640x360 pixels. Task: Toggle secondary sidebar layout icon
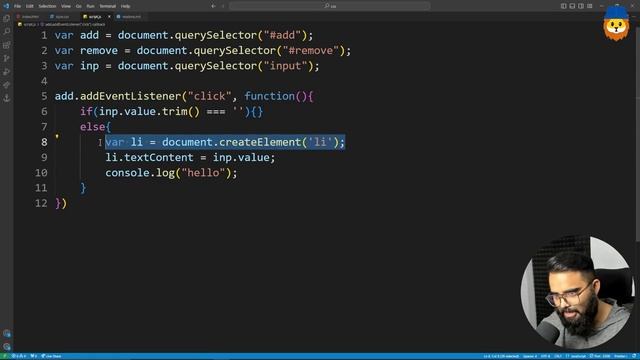[x=581, y=6]
